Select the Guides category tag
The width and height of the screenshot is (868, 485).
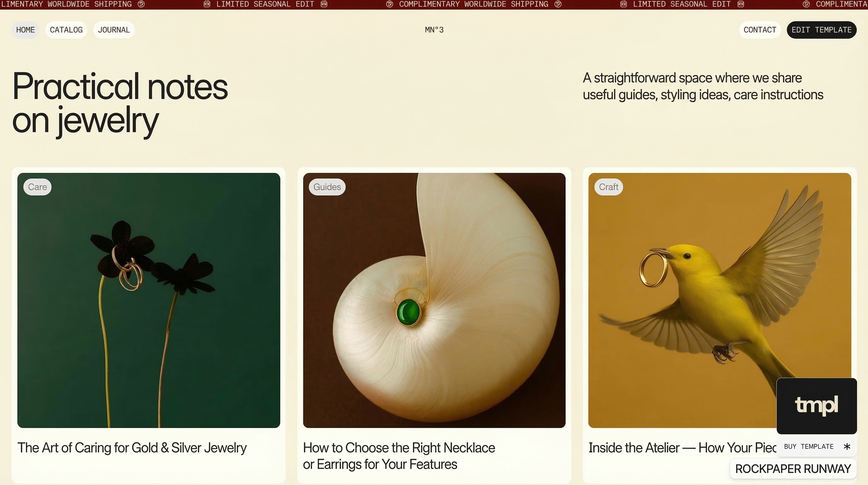[327, 187]
